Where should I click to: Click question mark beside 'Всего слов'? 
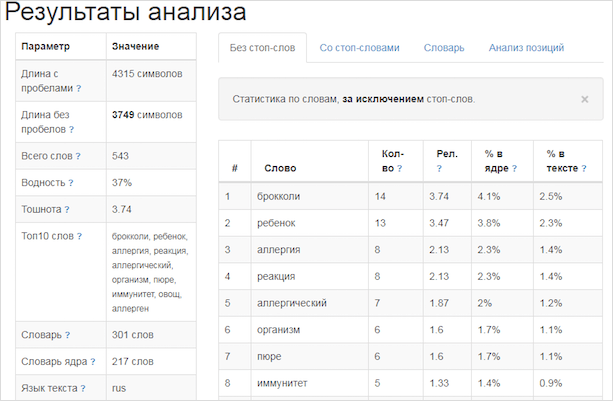click(78, 157)
